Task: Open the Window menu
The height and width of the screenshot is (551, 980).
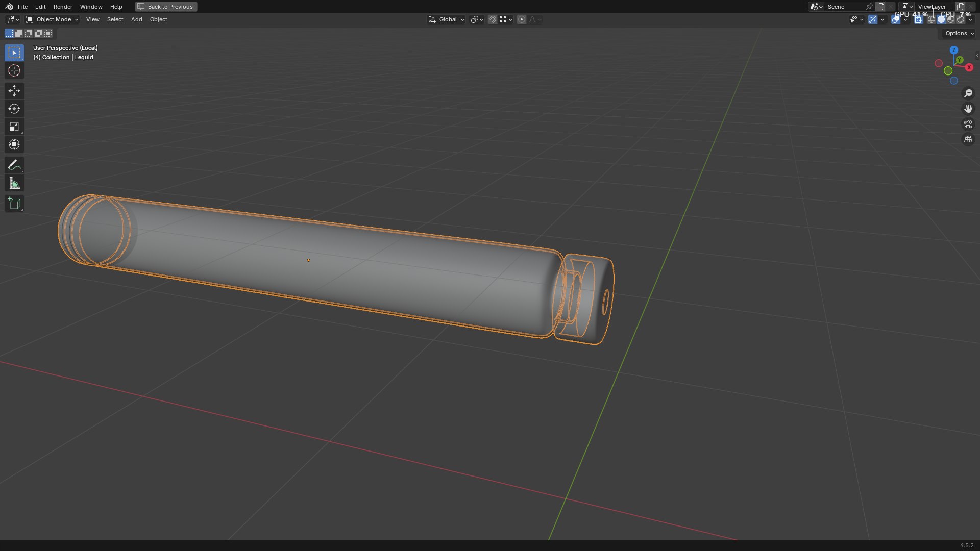Action: click(x=91, y=7)
